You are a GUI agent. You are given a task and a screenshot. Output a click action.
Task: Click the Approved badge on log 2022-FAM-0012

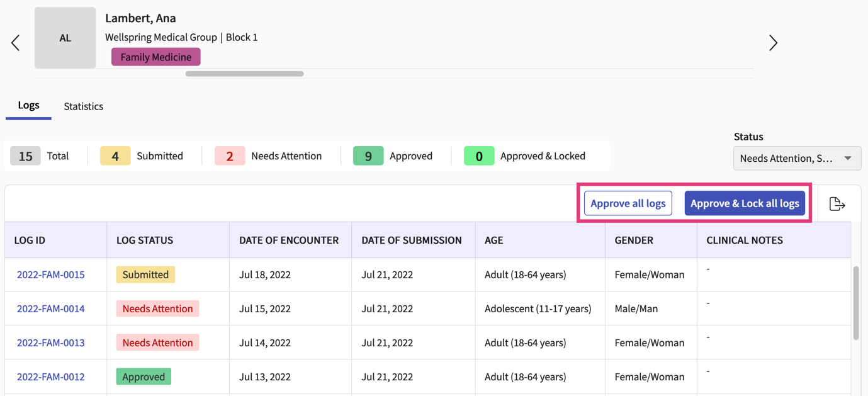click(144, 376)
